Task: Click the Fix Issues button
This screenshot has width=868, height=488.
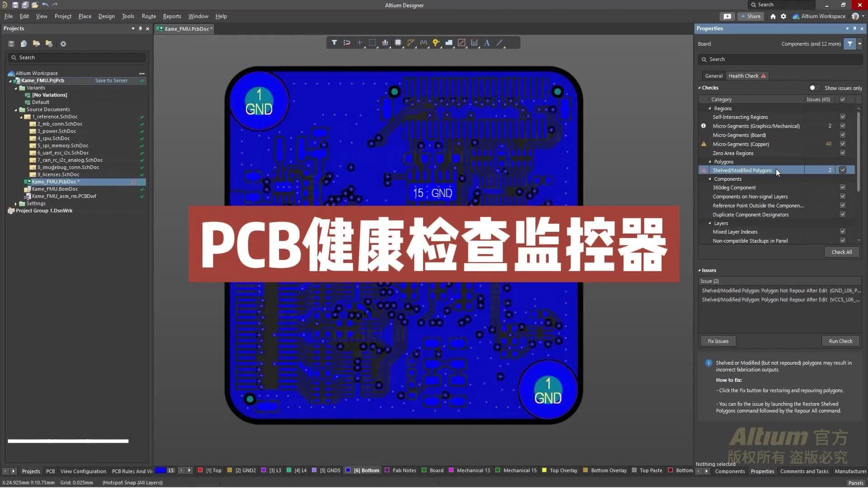Action: 718,341
